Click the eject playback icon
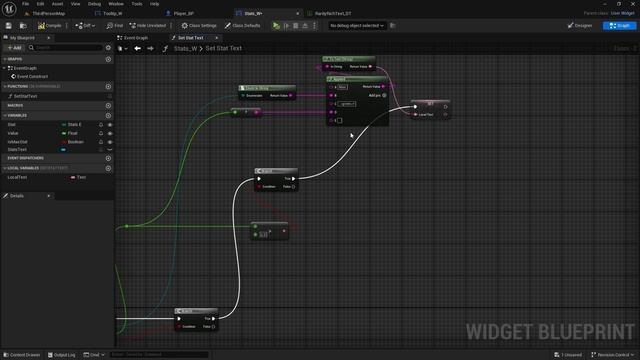The height and width of the screenshot is (360, 640). (x=305, y=26)
